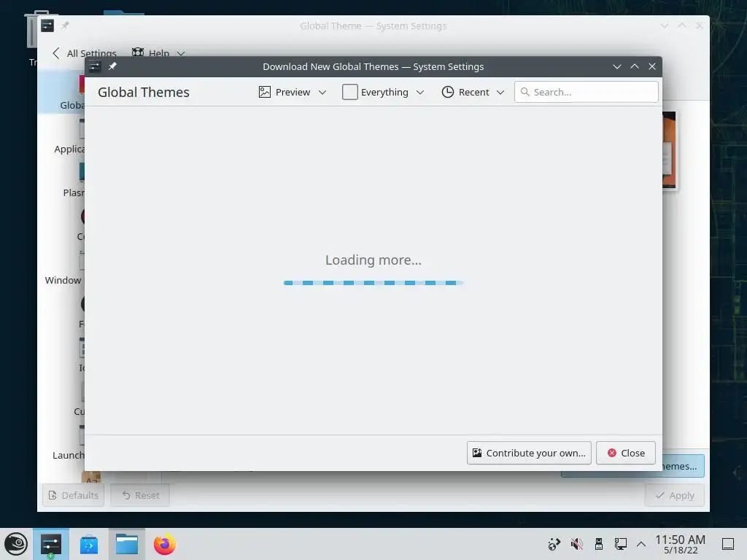Click the Search magnifier icon in the field
747x560 pixels.
[525, 92]
